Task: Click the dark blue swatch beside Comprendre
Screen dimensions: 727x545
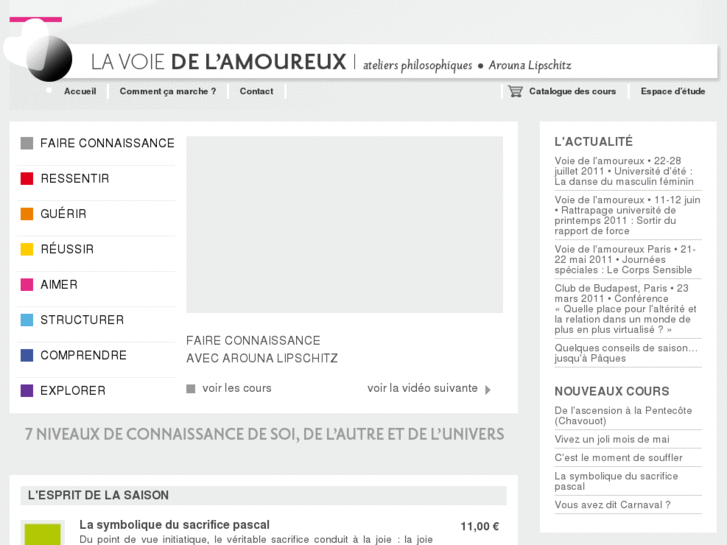Action: point(27,355)
